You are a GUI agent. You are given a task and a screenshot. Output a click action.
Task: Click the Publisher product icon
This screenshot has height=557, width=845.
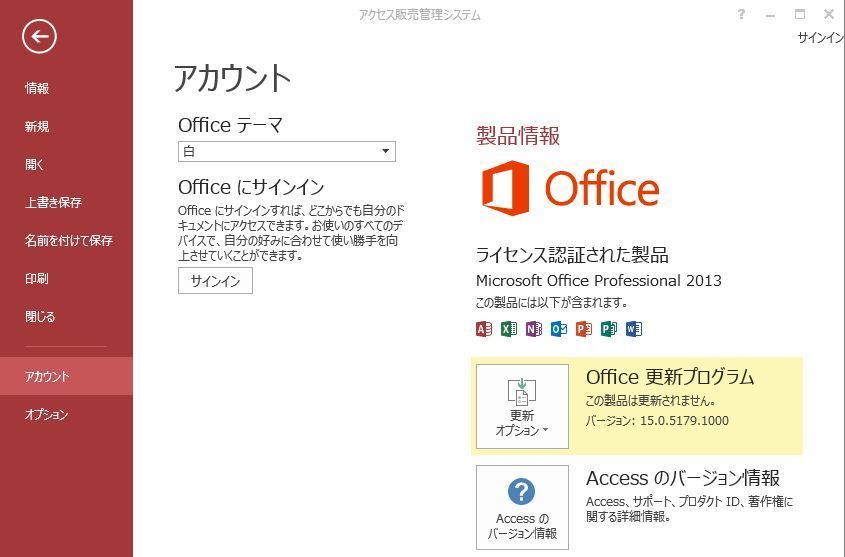609,329
